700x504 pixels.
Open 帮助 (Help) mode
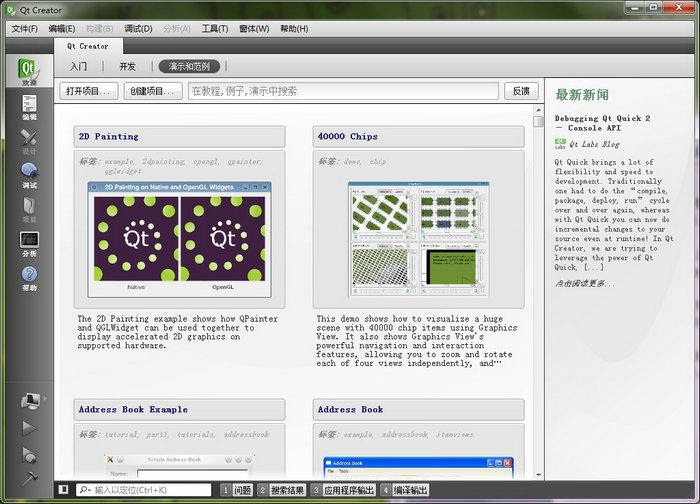point(28,278)
